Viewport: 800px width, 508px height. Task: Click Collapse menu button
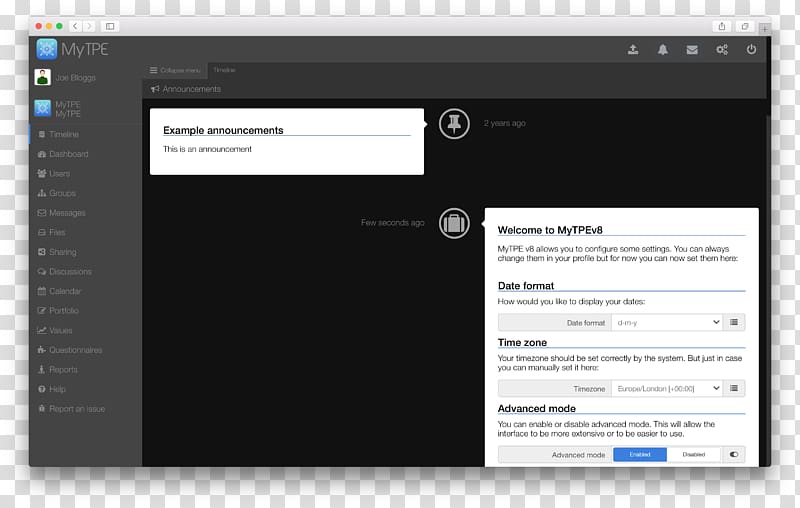click(175, 70)
